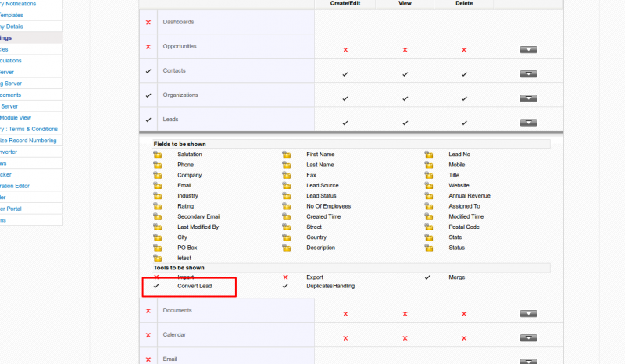Open Terms & Conditions in sidebar

(30, 129)
